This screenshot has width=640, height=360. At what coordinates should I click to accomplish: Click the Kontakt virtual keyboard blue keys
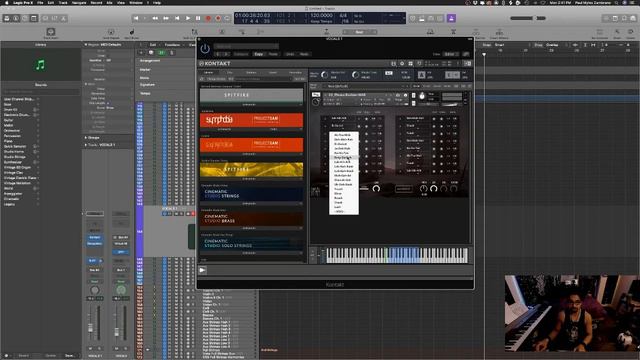click(404, 256)
